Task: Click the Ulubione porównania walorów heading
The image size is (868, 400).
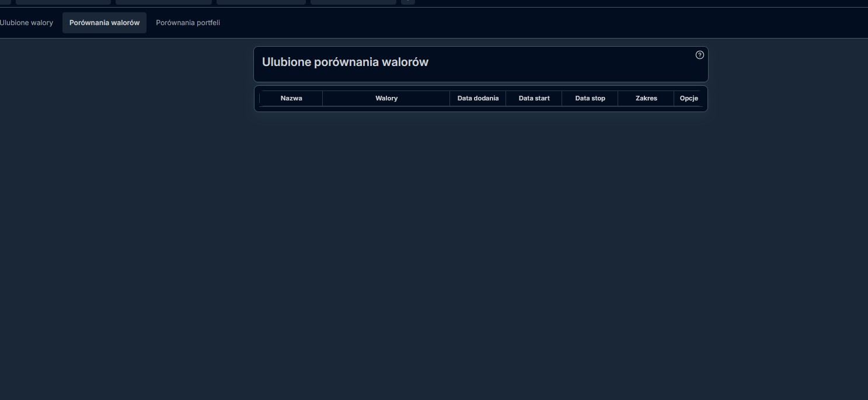Action: tap(345, 62)
